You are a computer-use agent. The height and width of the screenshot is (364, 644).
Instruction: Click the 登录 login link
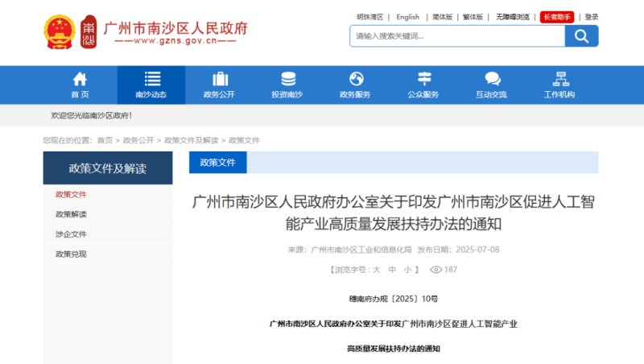point(592,16)
